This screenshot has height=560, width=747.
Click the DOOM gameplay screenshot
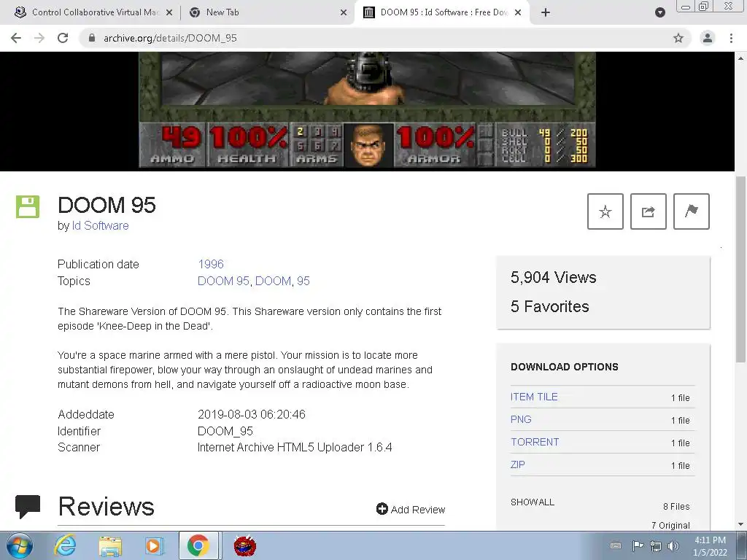[x=367, y=111]
